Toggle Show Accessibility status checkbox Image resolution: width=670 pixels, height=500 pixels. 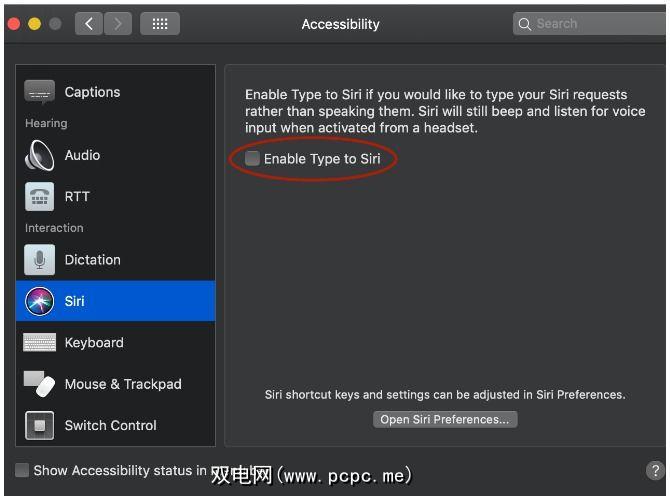[22, 470]
